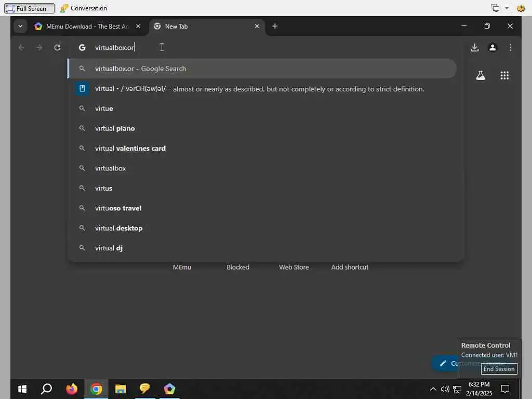Pick the virtual desktop suggestion
The width and height of the screenshot is (532, 399).
click(262, 229)
